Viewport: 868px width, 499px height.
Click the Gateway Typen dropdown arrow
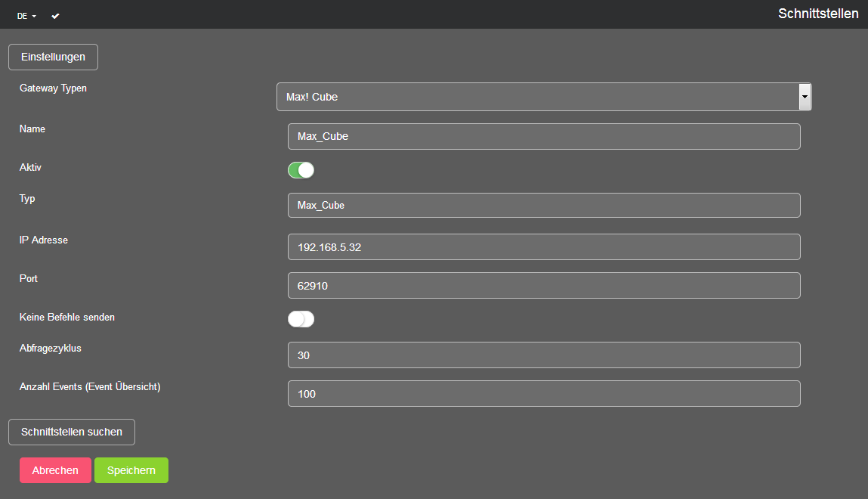pos(805,97)
